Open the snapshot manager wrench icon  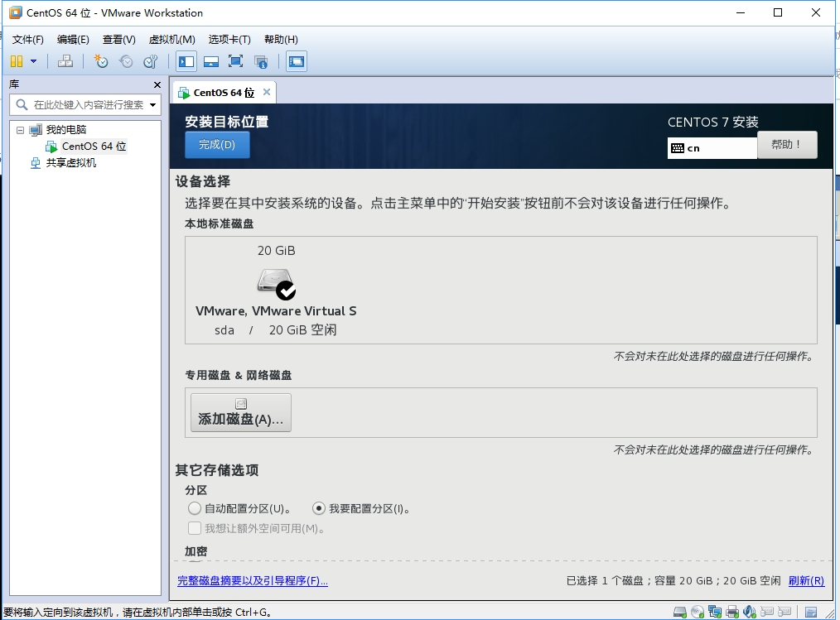tap(151, 61)
